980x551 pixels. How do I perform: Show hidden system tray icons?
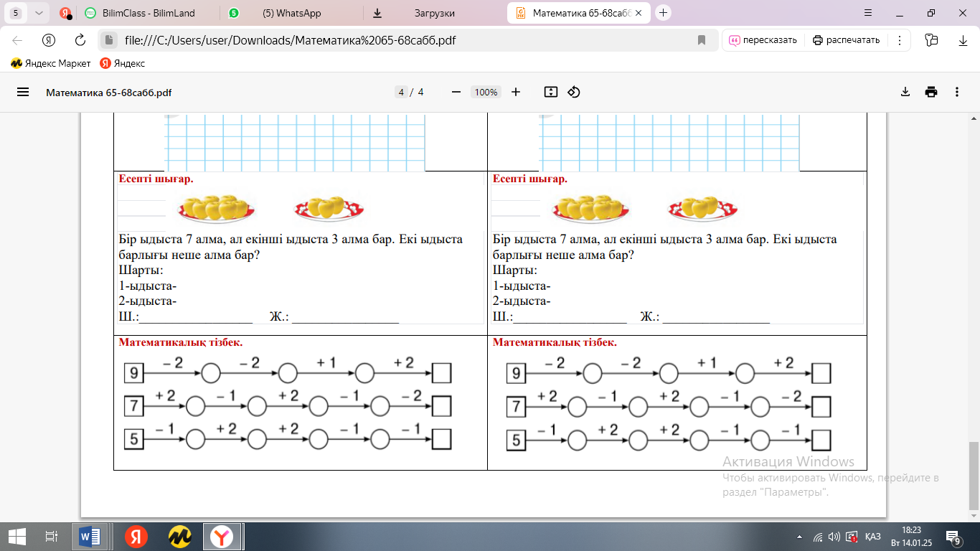pos(800,537)
